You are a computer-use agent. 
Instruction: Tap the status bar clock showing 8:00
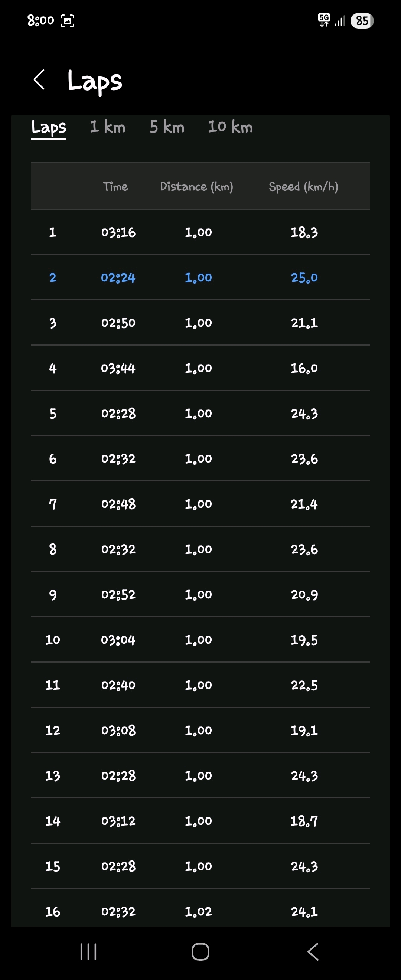tap(41, 20)
